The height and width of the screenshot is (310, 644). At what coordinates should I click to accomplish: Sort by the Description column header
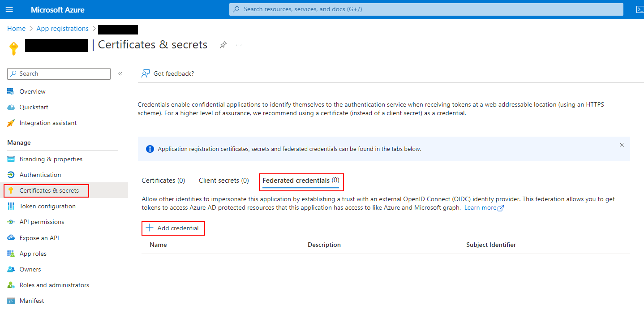(324, 245)
